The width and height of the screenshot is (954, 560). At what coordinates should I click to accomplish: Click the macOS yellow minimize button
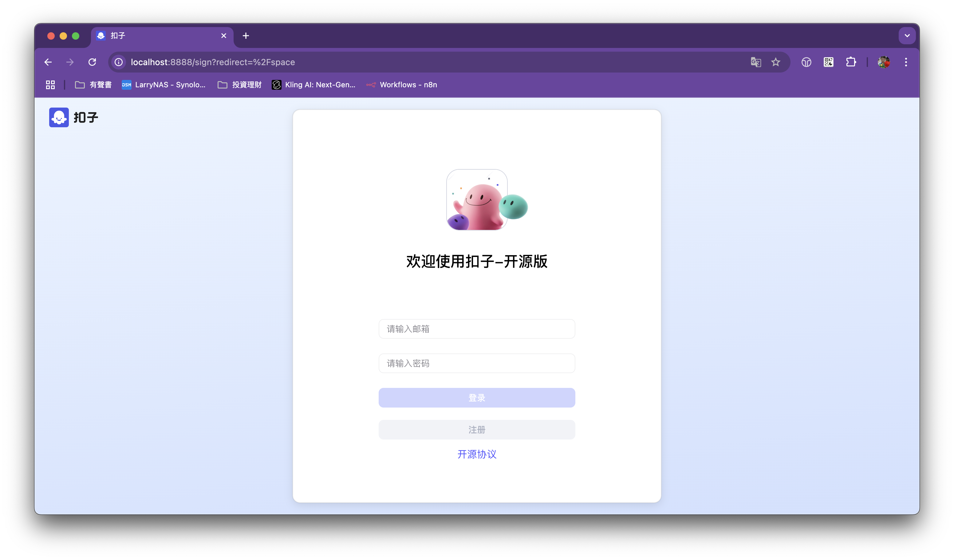pos(63,36)
